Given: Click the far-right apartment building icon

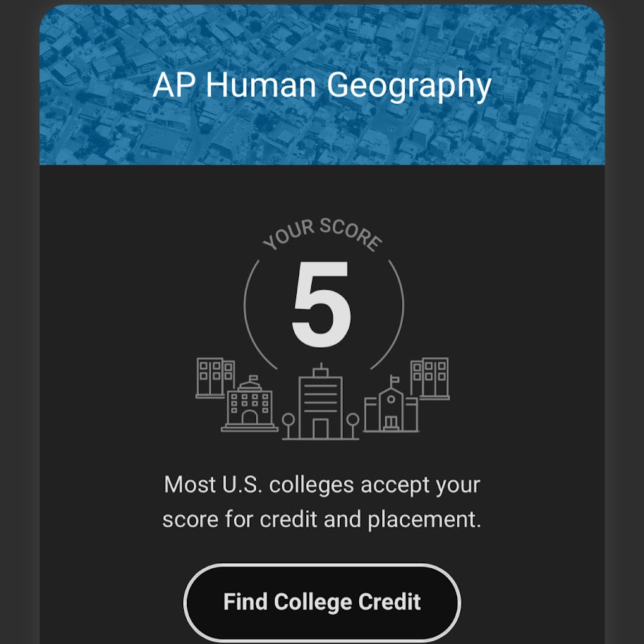Looking at the screenshot, I should click(x=429, y=377).
